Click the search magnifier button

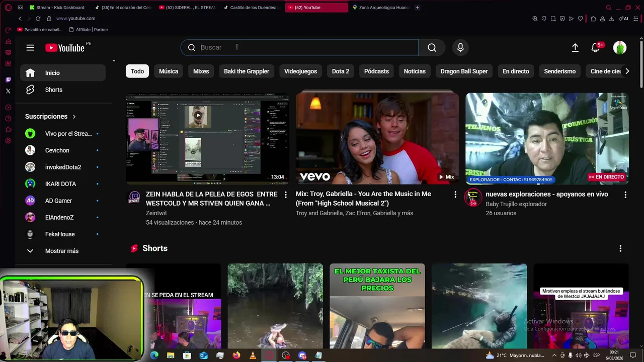point(432,47)
